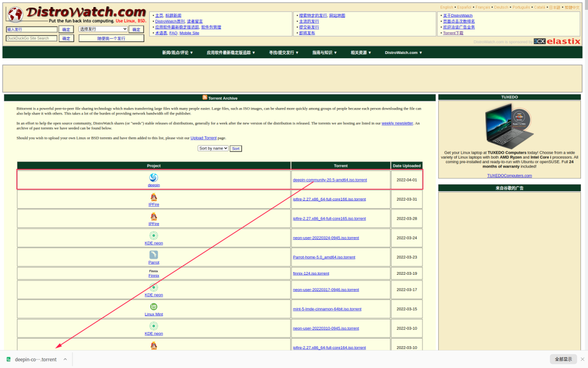Expand the DistroWatch.com navigation menu
The image size is (588, 368).
coord(403,52)
